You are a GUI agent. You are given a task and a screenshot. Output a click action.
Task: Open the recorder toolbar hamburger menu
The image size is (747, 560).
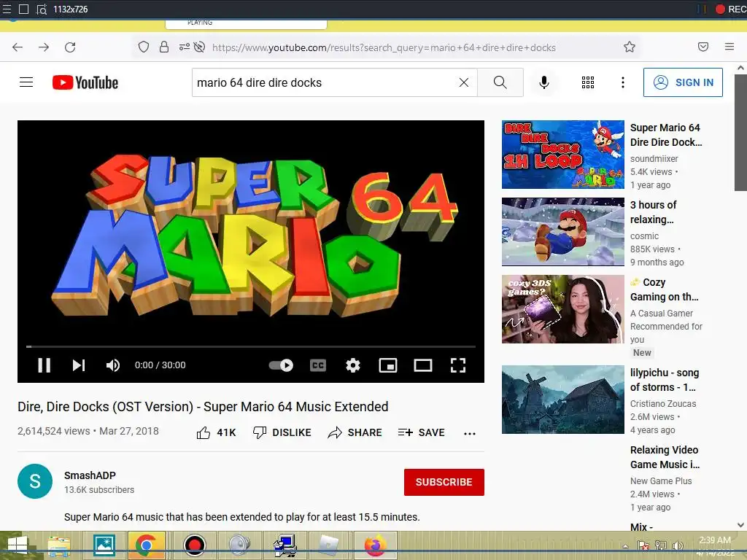click(7, 9)
